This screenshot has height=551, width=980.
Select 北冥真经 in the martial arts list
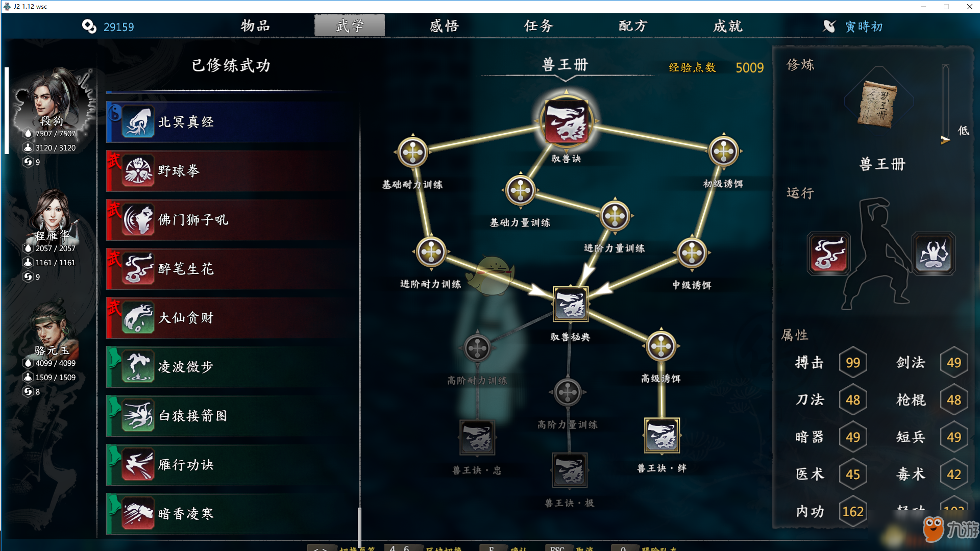click(x=233, y=122)
